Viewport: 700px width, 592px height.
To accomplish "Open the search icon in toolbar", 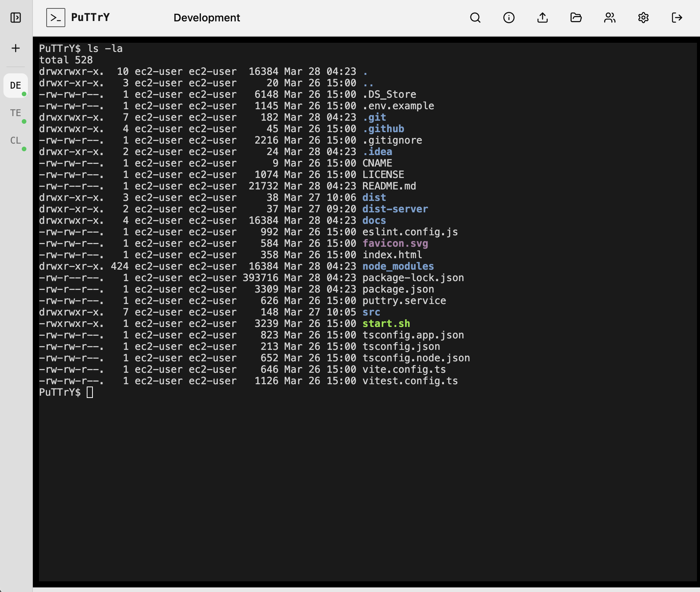I will (x=475, y=18).
